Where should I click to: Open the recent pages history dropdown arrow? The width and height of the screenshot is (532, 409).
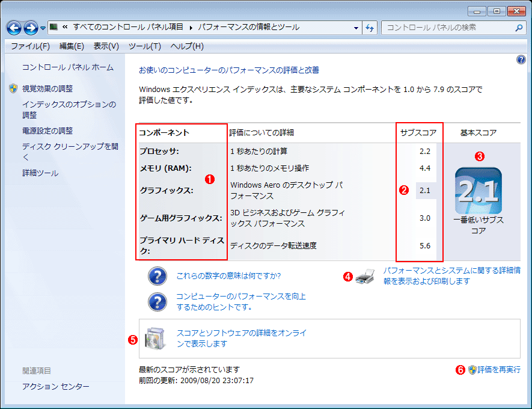click(43, 28)
